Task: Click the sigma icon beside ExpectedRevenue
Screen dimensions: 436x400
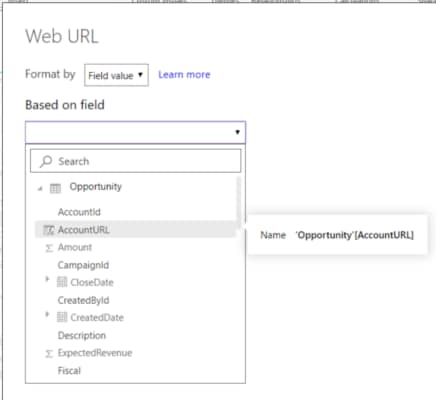Action: [49, 353]
